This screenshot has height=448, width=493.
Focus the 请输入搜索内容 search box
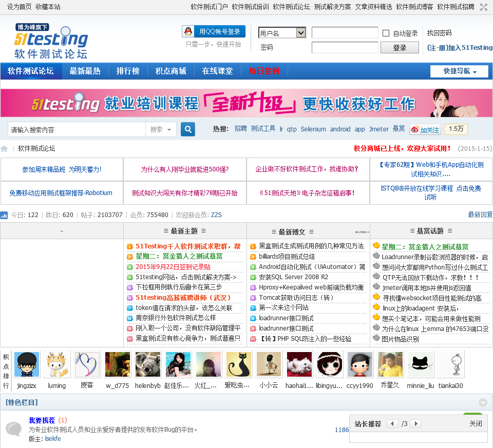77,129
